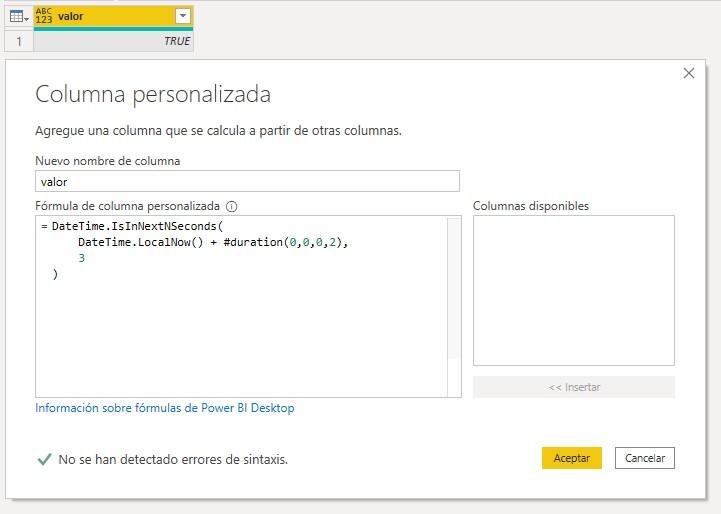
Task: Click the green syntax check mark icon
Action: coord(44,459)
